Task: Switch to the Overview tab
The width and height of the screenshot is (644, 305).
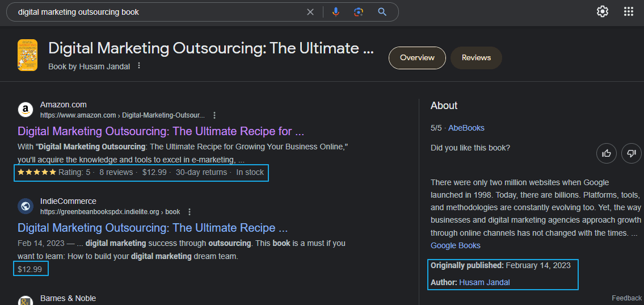Action: [x=417, y=58]
